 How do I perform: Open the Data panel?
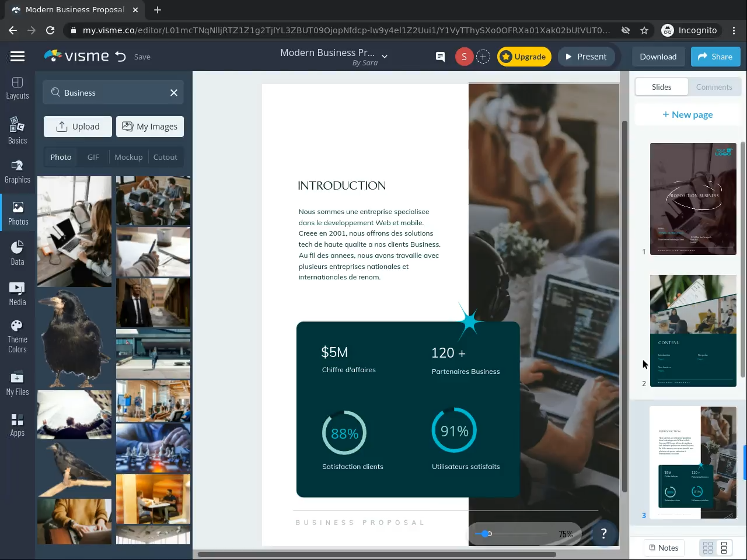[18, 253]
